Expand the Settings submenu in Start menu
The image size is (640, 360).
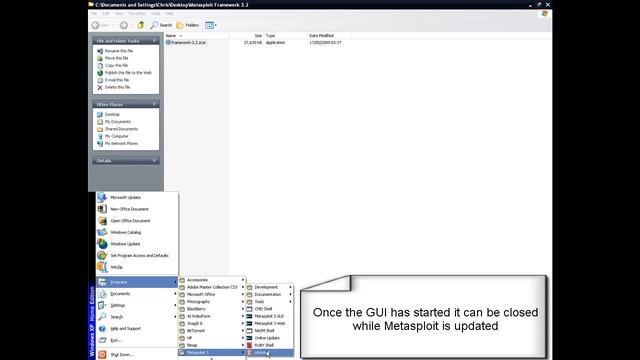pyautogui.click(x=137, y=305)
